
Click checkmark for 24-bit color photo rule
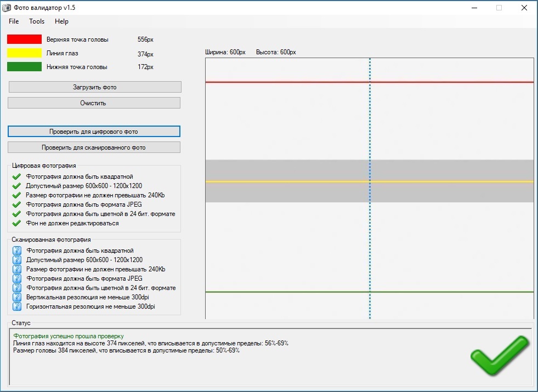16,214
